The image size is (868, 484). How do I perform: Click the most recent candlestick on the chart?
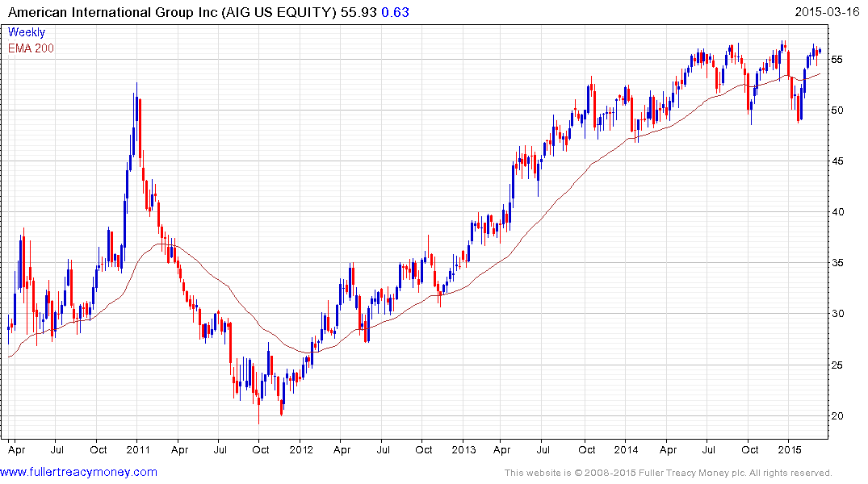(820, 52)
